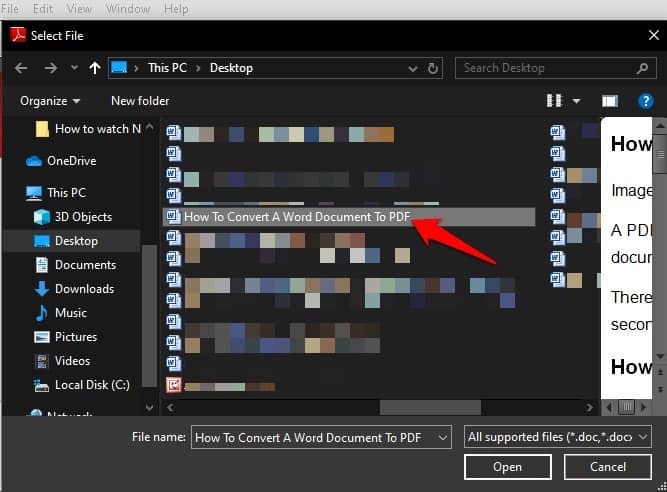Open the Organize dropdown menu
The image size is (667, 492).
[50, 101]
